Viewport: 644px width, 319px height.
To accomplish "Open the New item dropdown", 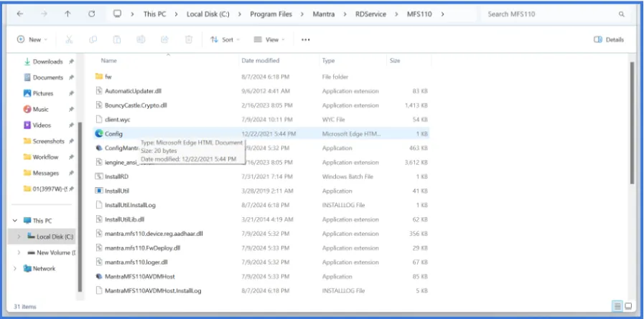I will tap(32, 39).
